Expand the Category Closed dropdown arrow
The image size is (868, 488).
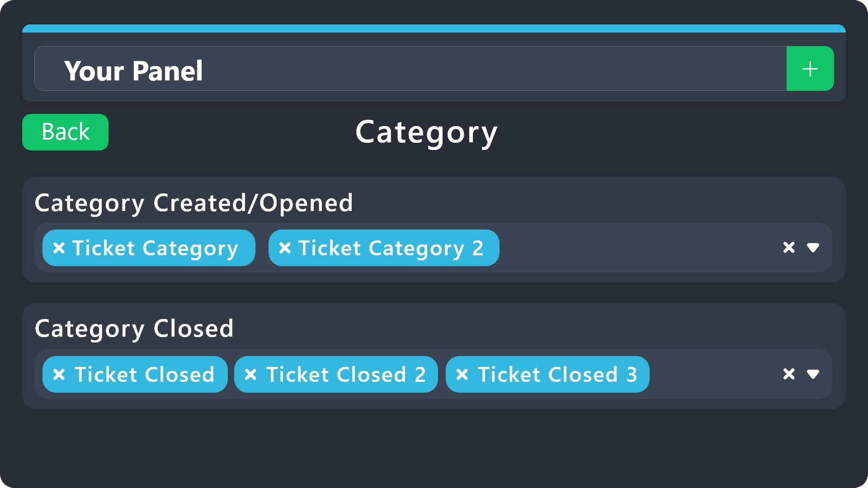pos(813,374)
